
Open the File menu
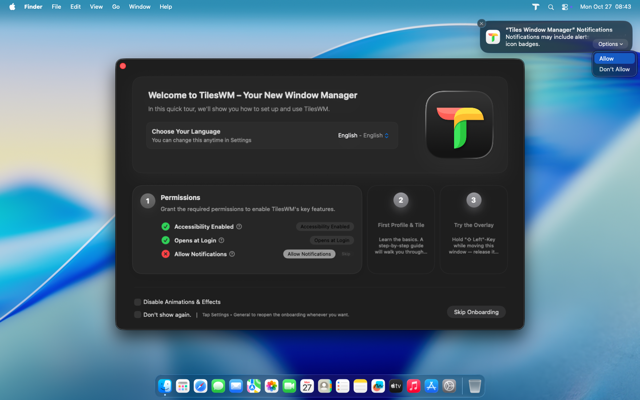56,7
